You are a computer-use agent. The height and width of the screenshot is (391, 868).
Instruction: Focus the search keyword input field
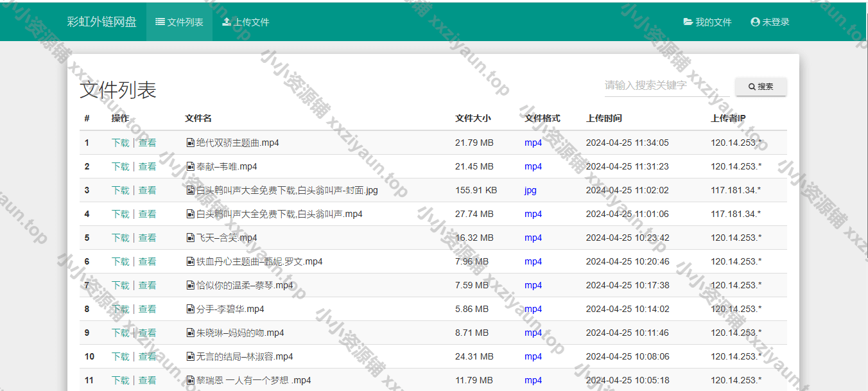(664, 85)
